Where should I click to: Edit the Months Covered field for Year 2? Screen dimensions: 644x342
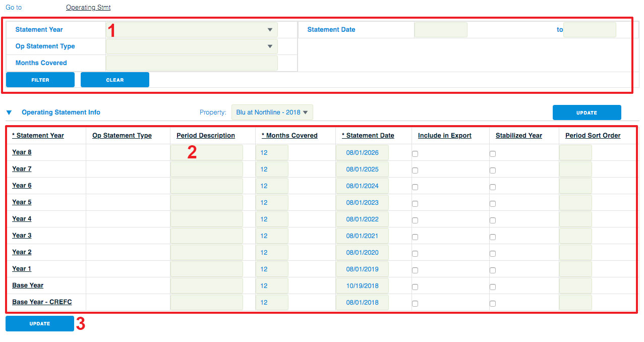(x=272, y=253)
